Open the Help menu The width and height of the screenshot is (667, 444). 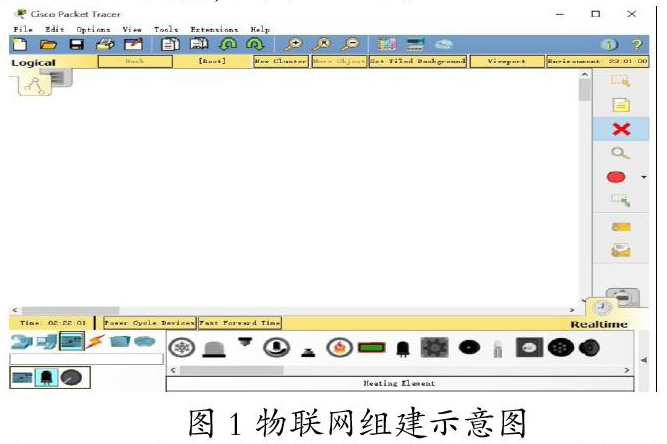[x=260, y=29]
